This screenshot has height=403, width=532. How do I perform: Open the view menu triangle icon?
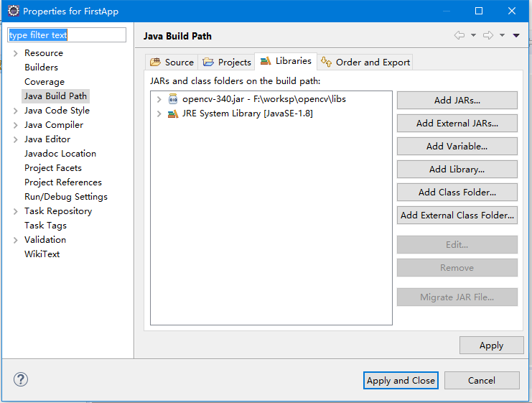(515, 35)
